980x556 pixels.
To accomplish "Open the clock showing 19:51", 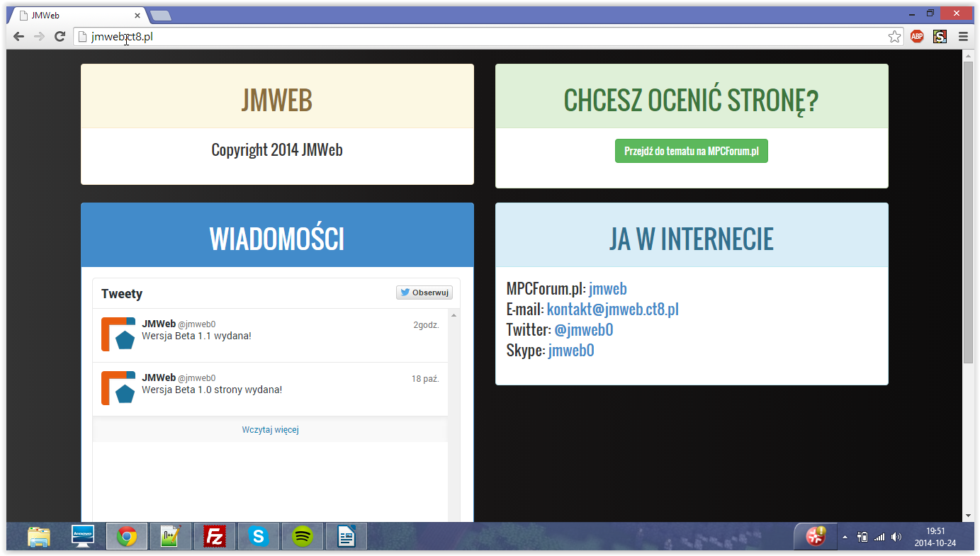I will click(x=935, y=537).
